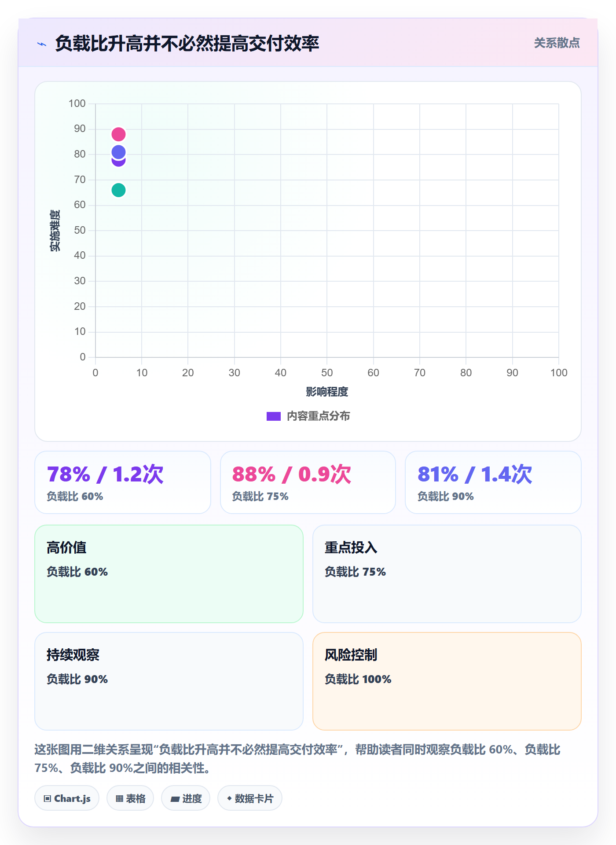
Task: Select the 78% / 1.2次 stat value
Action: point(105,474)
